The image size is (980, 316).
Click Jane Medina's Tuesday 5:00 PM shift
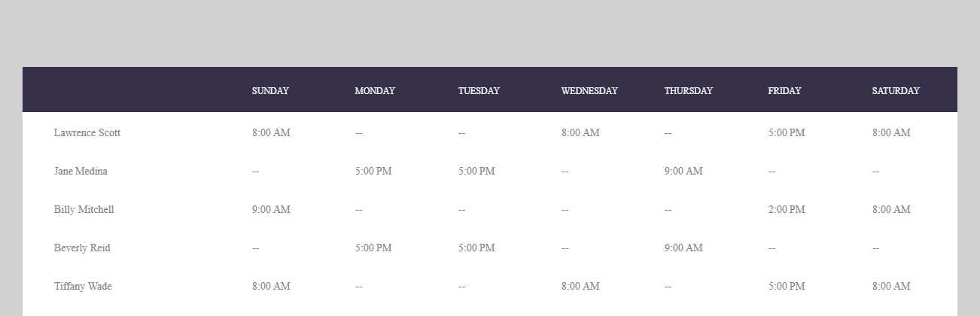476,172
